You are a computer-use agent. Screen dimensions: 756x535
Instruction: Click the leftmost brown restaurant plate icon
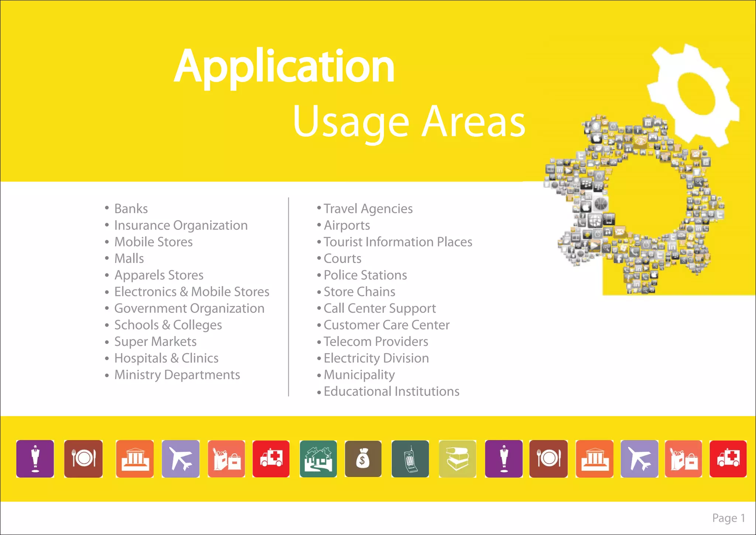click(83, 459)
